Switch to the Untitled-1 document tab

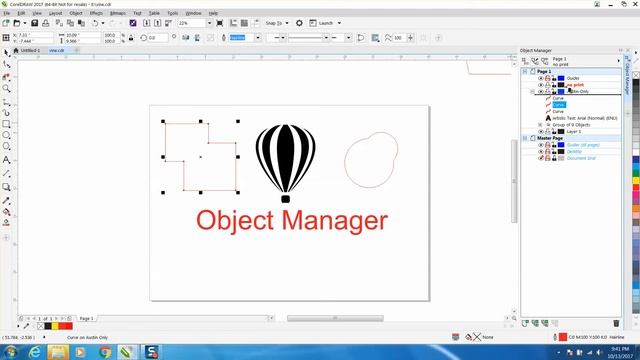(30, 51)
